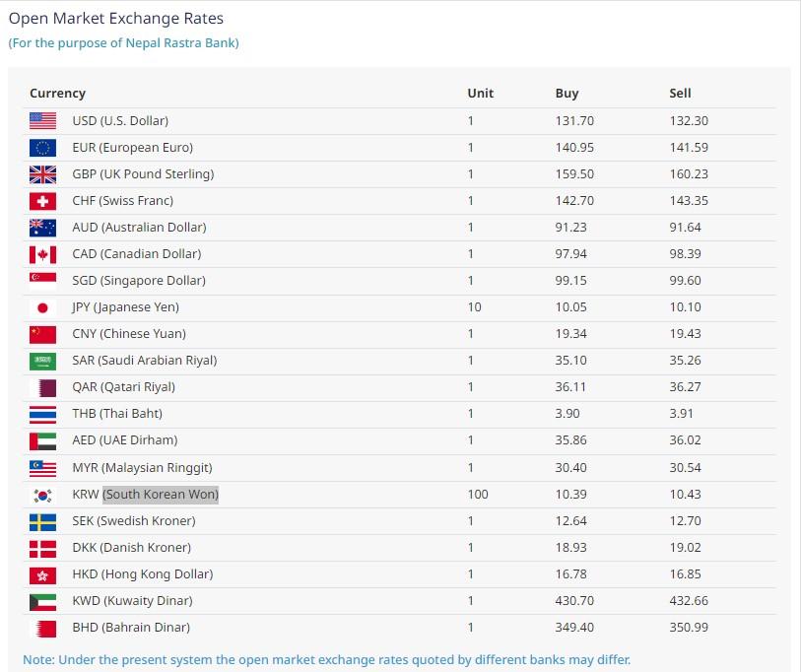Click the note about differing bank rates

click(327, 660)
